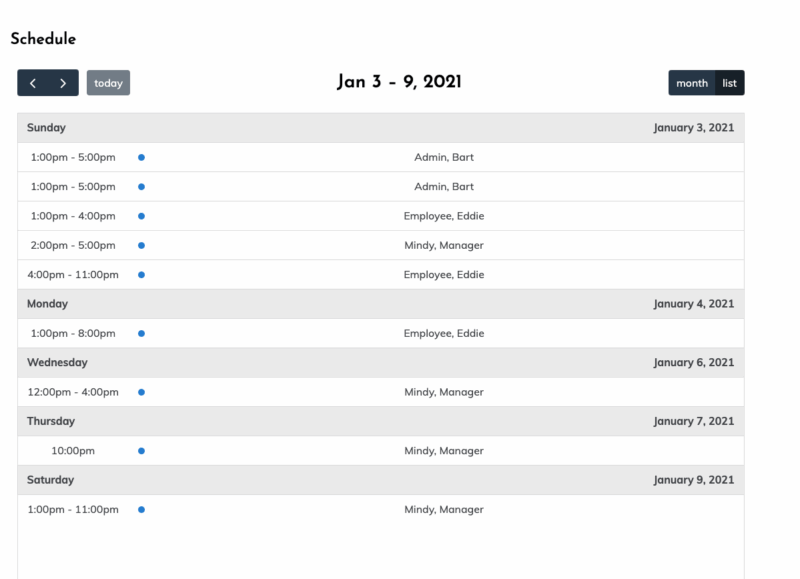Screen dimensions: 800x579
Task: Open the January 7, 2021 date link
Action: click(693, 421)
